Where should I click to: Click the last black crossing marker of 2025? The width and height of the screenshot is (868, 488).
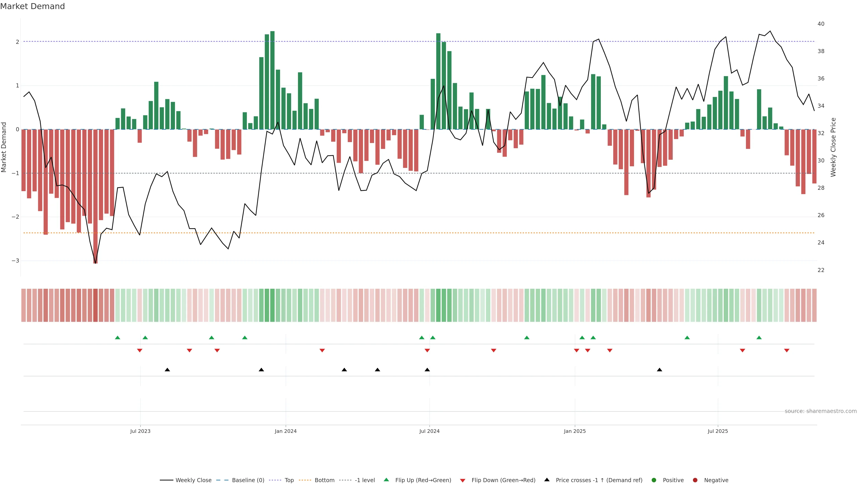[x=659, y=370]
